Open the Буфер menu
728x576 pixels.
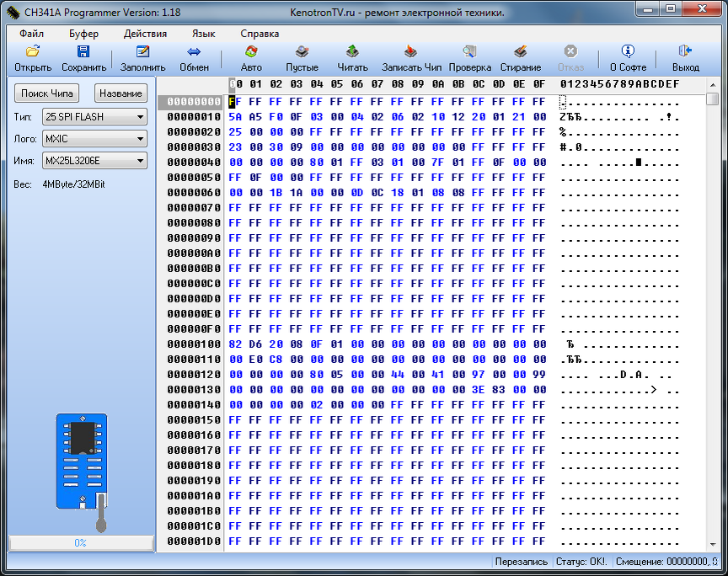[x=83, y=34]
